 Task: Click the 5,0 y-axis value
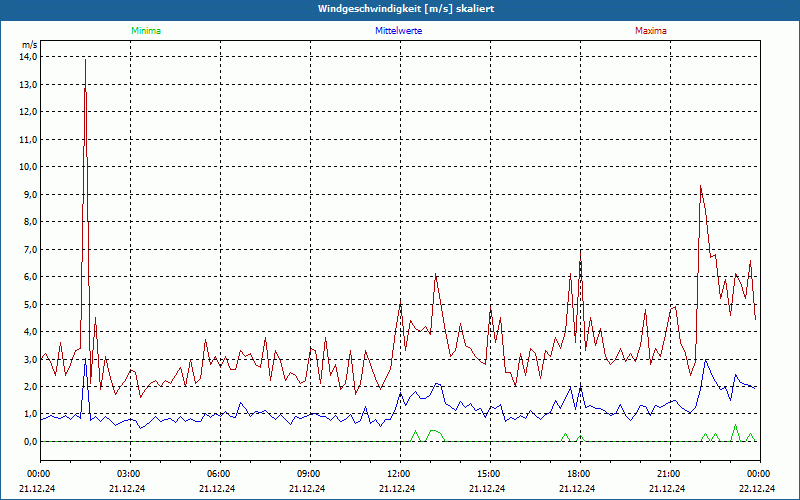30,304
